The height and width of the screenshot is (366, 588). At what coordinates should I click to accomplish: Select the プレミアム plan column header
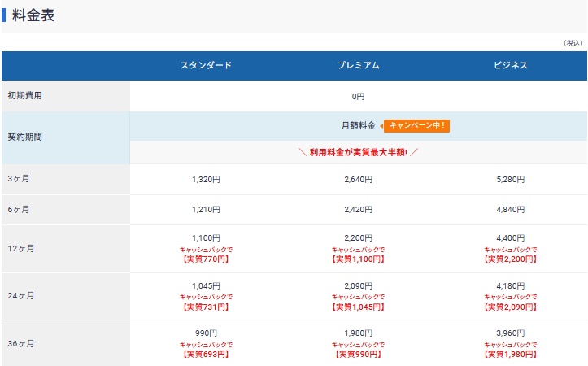click(x=358, y=65)
